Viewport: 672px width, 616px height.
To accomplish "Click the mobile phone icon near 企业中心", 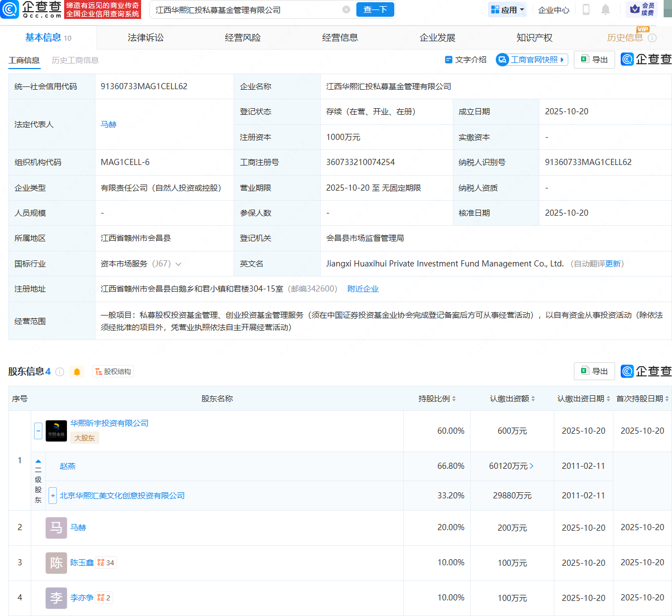I will [x=586, y=9].
